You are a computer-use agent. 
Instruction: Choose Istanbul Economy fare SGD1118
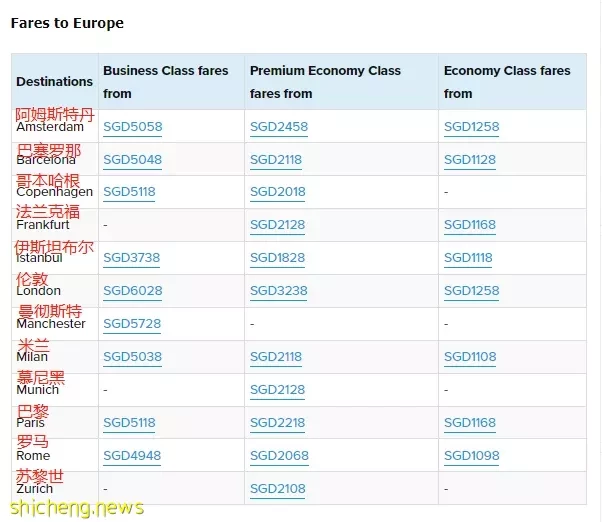point(468,258)
